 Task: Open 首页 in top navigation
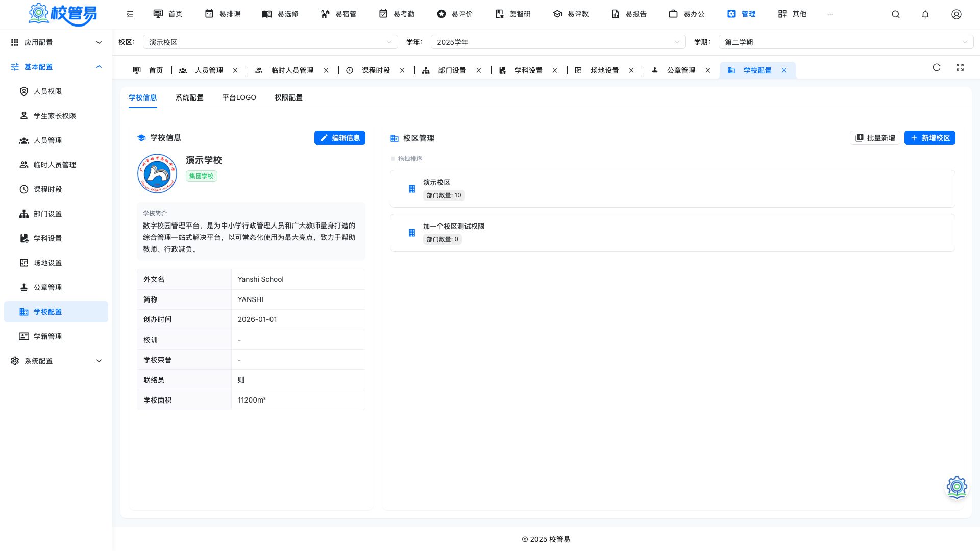168,14
